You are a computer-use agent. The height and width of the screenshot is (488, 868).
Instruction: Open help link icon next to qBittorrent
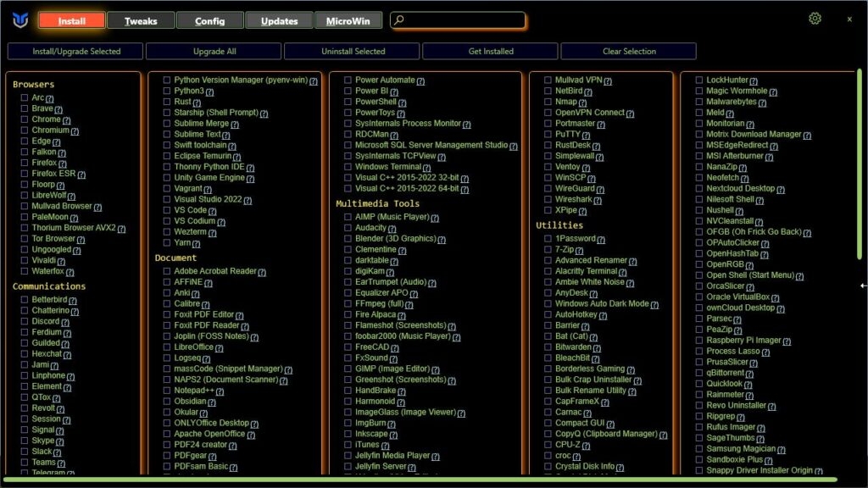(749, 374)
